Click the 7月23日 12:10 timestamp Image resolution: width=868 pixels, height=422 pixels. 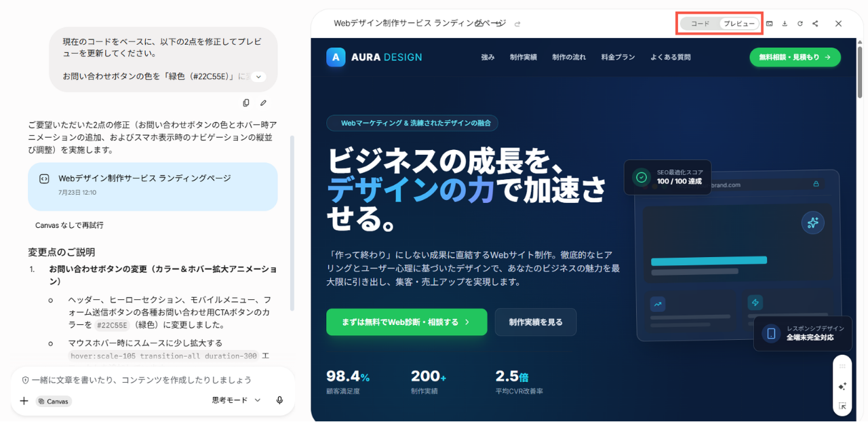click(x=77, y=193)
